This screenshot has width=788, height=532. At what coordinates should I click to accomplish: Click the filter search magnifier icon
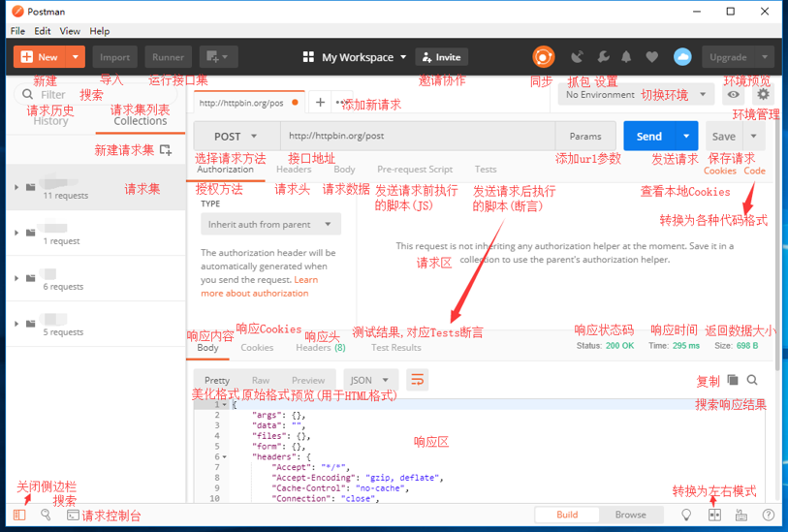click(x=28, y=94)
